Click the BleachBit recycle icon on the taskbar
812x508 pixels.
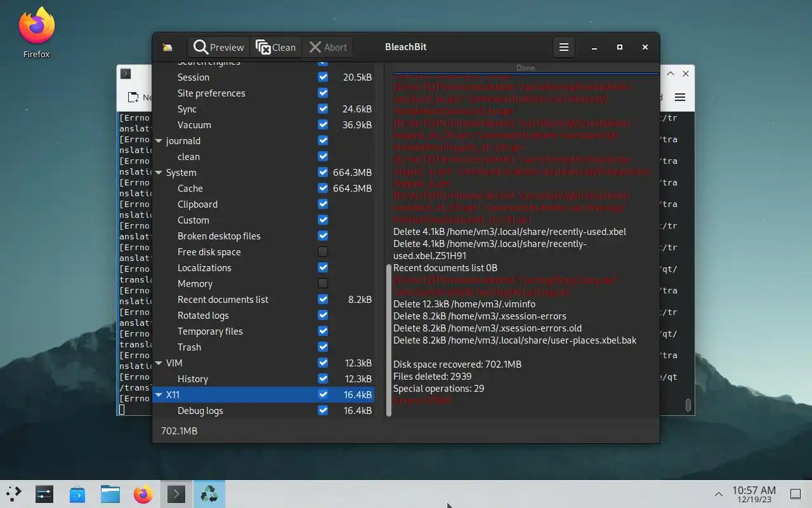(209, 494)
